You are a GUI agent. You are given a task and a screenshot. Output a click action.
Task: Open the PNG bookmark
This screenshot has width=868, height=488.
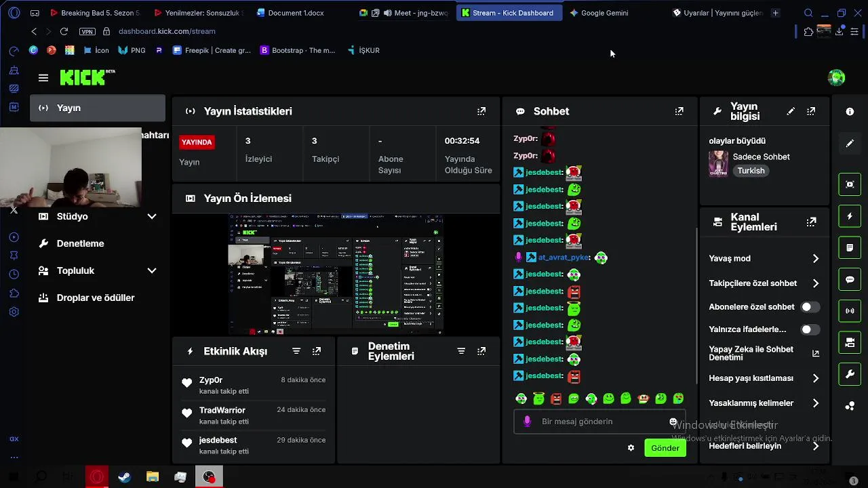click(132, 50)
